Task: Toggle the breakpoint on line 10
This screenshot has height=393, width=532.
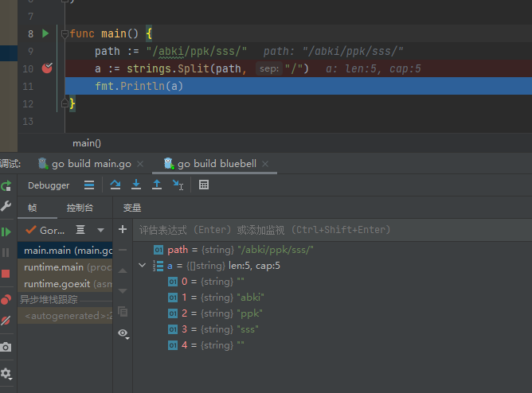Action: [47, 68]
